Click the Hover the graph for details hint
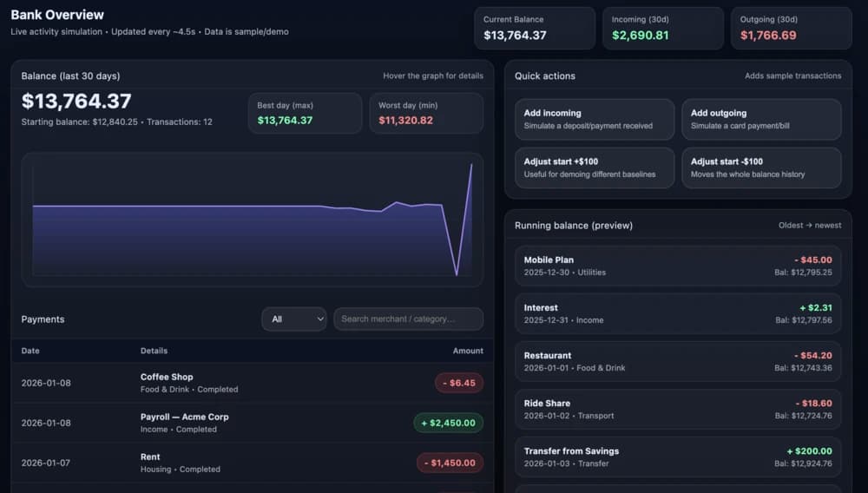Screen dimensions: 868x493 433,76
